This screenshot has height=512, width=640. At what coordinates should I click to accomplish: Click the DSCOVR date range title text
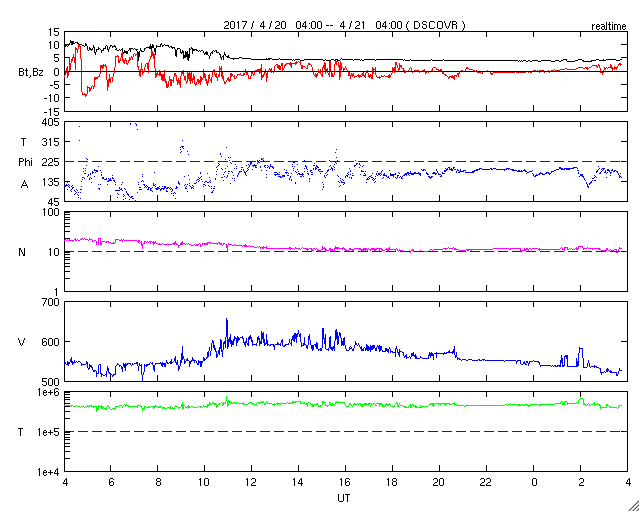coord(344,25)
